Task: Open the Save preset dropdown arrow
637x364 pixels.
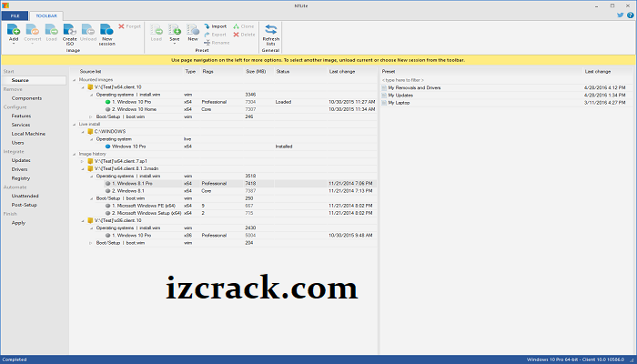Action: click(175, 44)
